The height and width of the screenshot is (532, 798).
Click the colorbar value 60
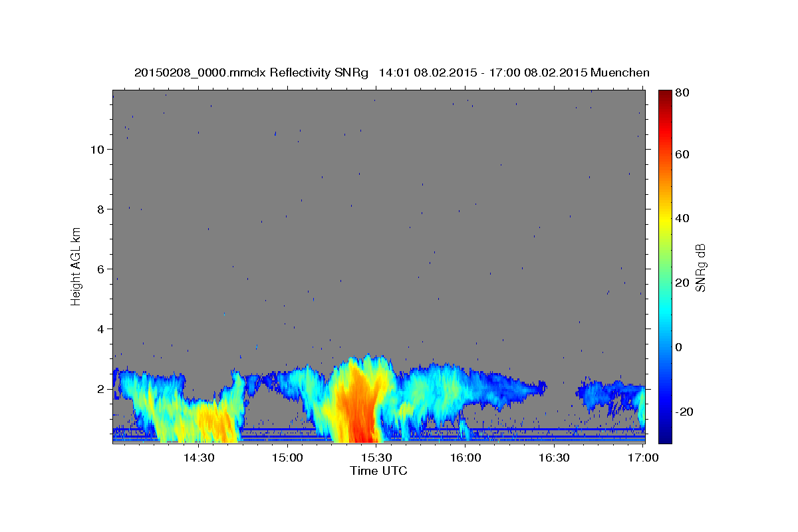coord(682,154)
